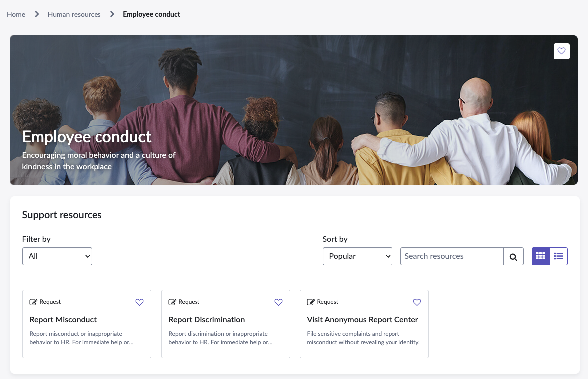Switch to grid card view
Viewport: 588px width, 379px height.
[541, 256]
